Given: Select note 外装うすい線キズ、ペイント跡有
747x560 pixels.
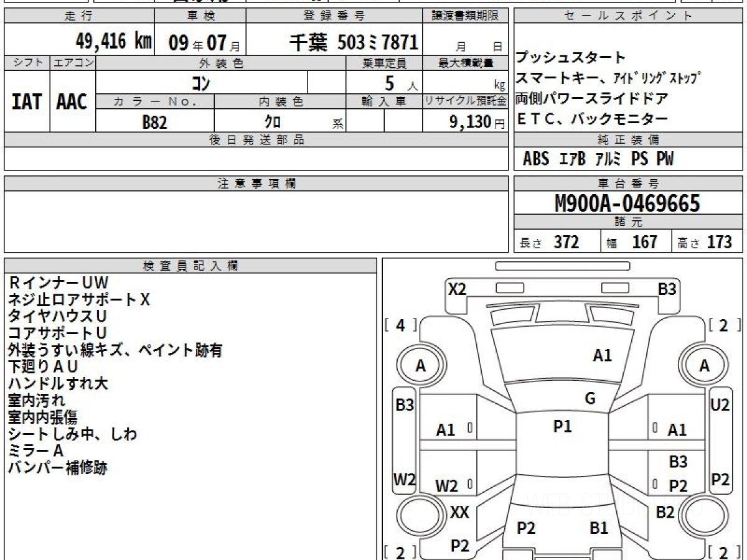Looking at the screenshot, I should [115, 350].
